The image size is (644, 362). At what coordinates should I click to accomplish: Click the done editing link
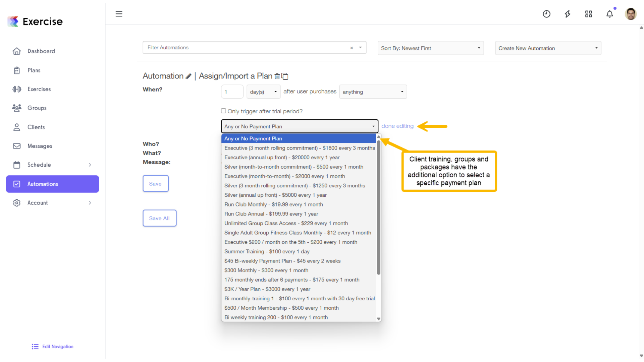pos(397,126)
